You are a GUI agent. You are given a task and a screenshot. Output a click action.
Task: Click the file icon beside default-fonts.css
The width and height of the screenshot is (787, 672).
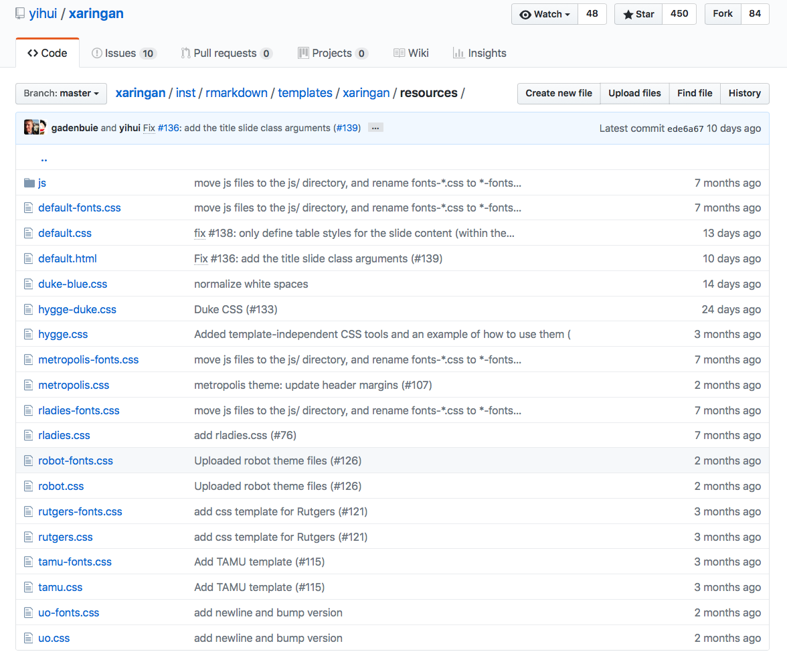[29, 207]
